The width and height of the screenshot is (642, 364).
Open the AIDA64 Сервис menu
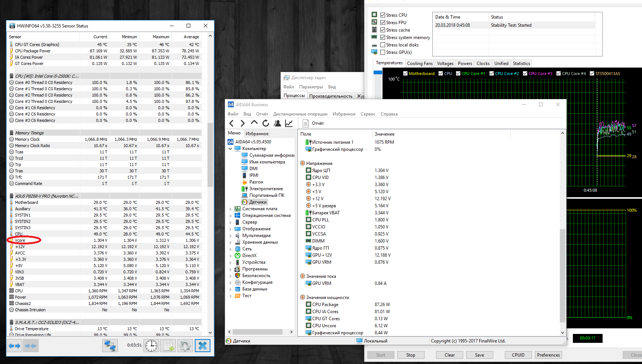click(x=368, y=114)
